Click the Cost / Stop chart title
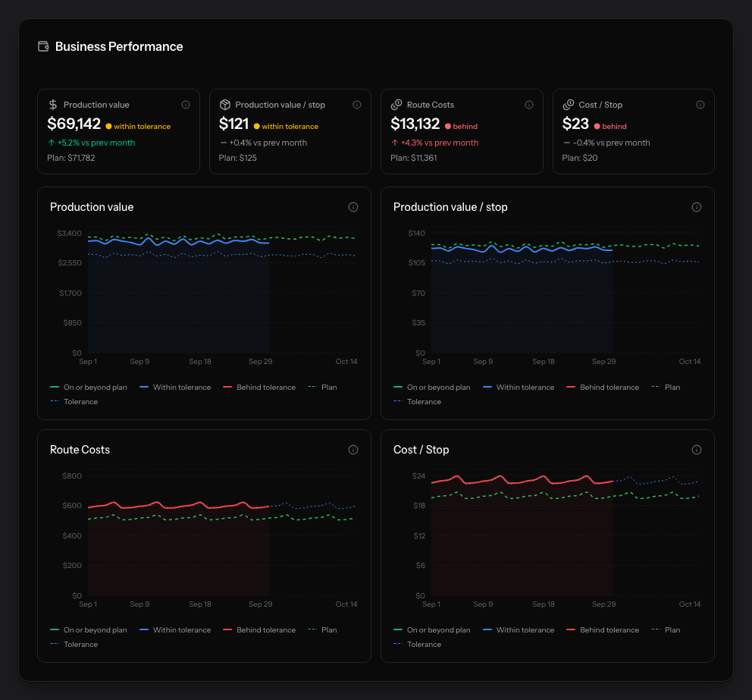The width and height of the screenshot is (752, 700). click(x=421, y=450)
